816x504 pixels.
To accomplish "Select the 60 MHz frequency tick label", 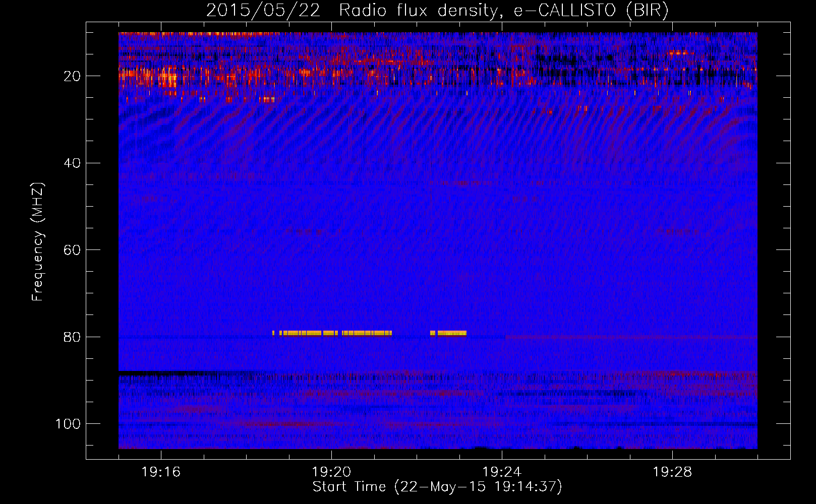I will (72, 250).
